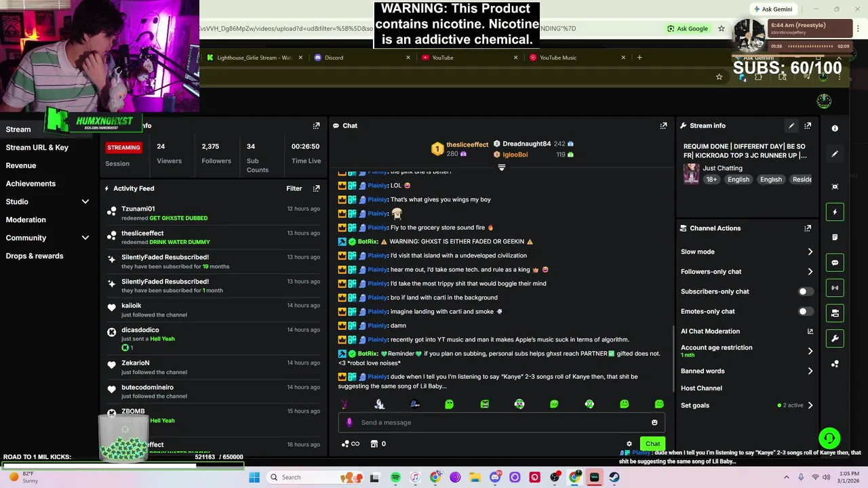The image size is (868, 488).
Task: Open Achievements page
Action: pyautogui.click(x=31, y=184)
